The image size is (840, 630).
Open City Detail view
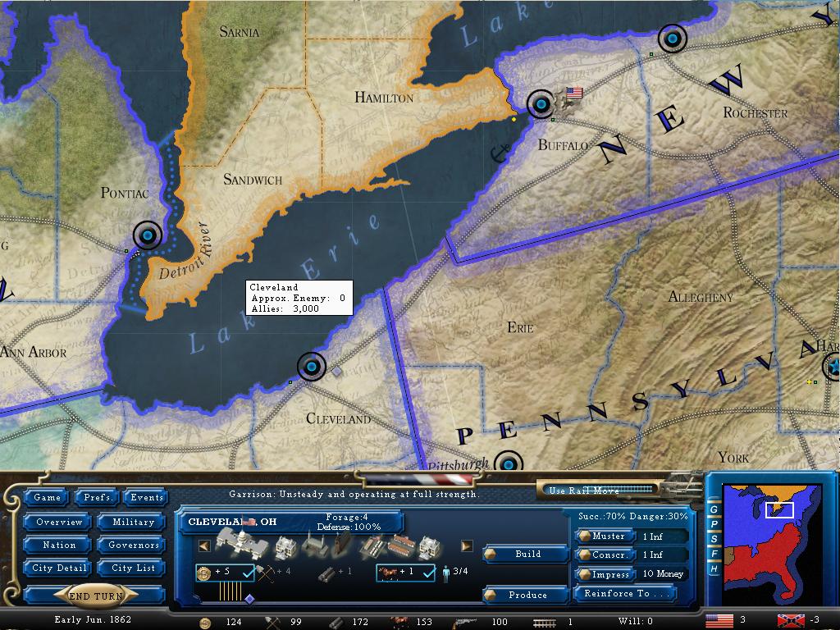[x=59, y=568]
